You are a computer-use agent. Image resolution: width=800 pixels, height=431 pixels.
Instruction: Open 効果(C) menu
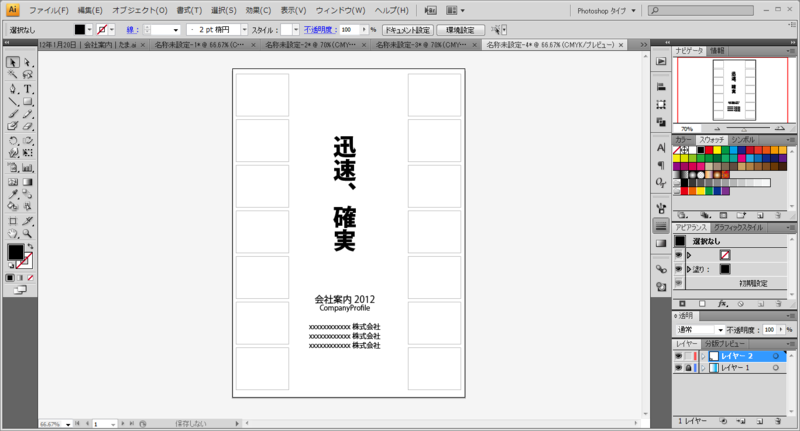click(x=259, y=10)
